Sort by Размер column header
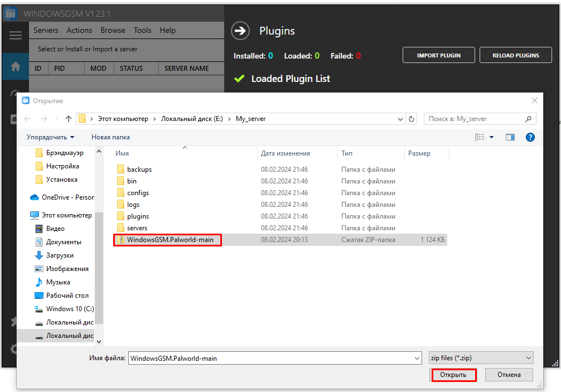561x392 pixels. tap(427, 153)
